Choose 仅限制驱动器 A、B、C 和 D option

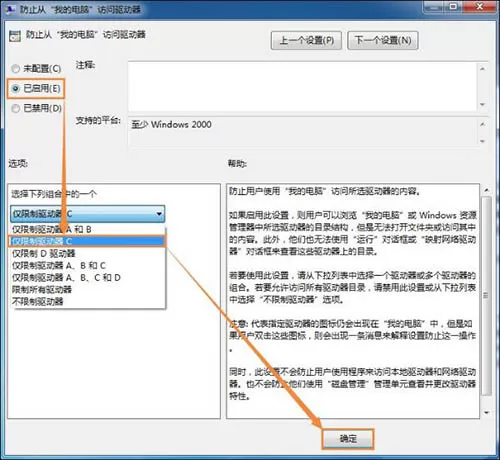pos(87,277)
